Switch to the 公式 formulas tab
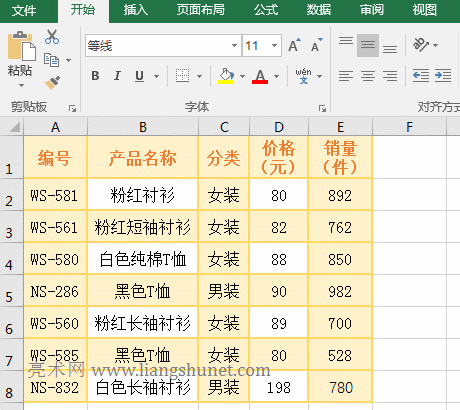The width and height of the screenshot is (460, 410). [x=266, y=10]
